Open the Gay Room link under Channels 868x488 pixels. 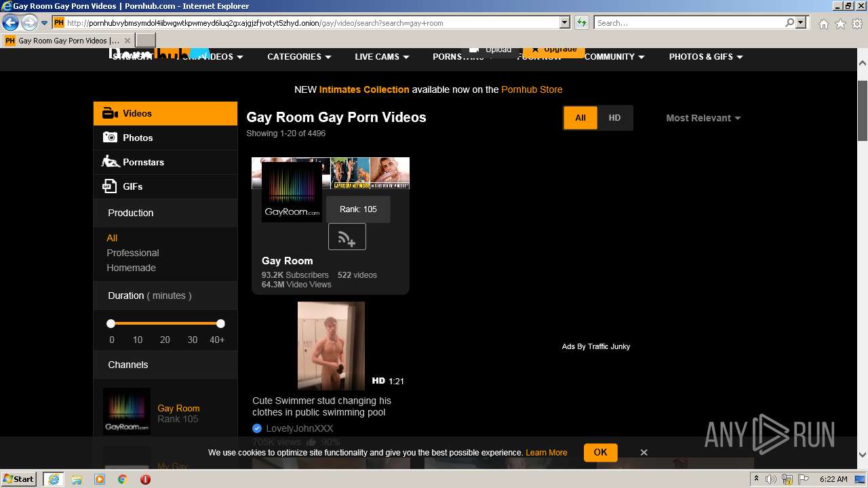pos(178,408)
